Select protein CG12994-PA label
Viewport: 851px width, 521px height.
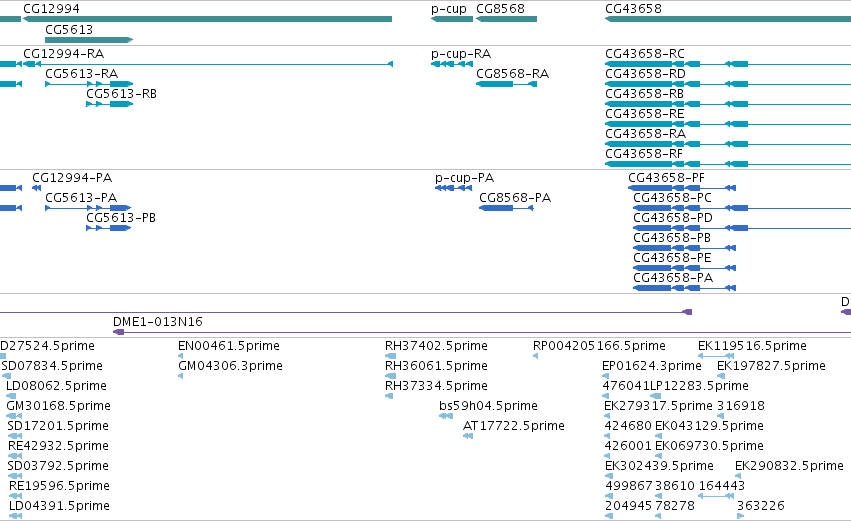(72, 178)
